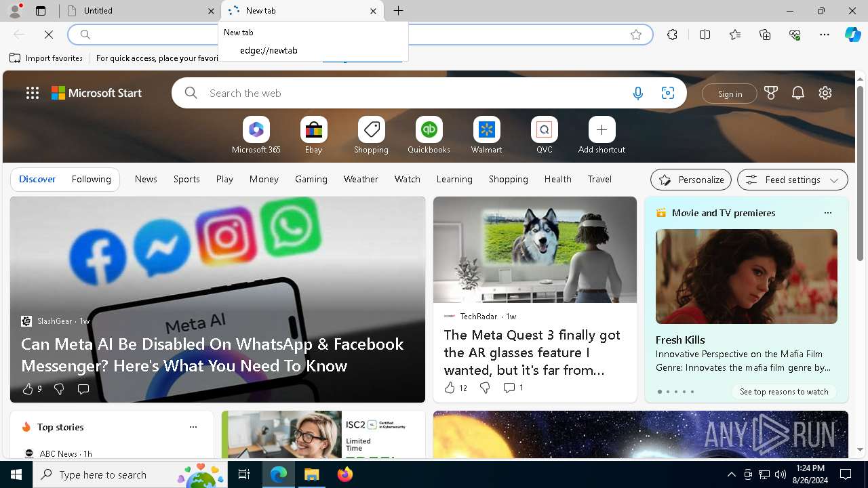
Task: Click the Search the web field
Action: [x=414, y=94]
